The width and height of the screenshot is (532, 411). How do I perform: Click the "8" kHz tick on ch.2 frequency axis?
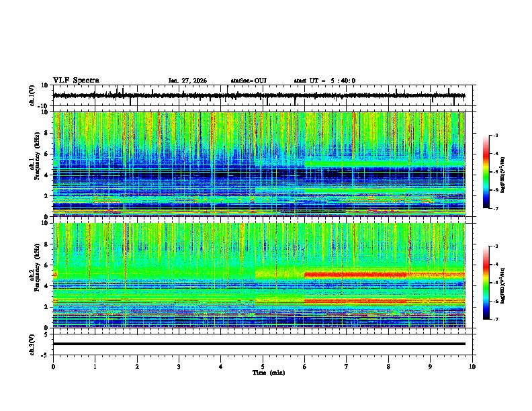(x=46, y=244)
